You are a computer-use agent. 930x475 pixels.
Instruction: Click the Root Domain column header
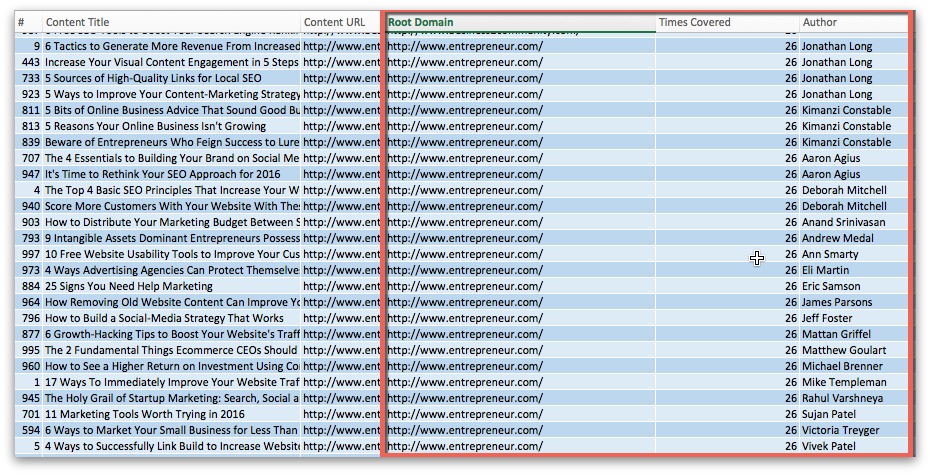click(520, 23)
